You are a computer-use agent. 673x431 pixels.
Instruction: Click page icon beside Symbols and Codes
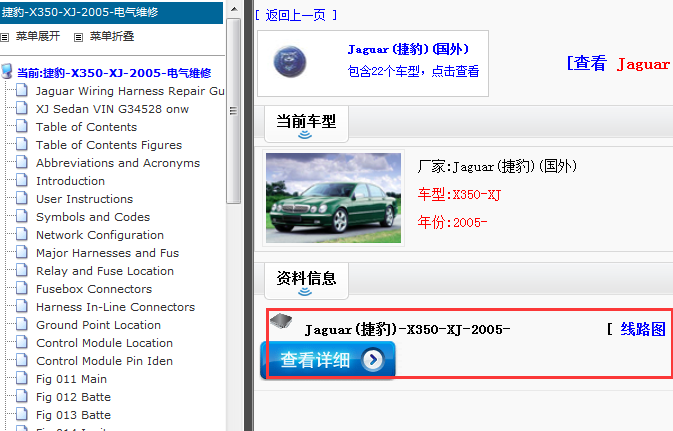pos(22,217)
